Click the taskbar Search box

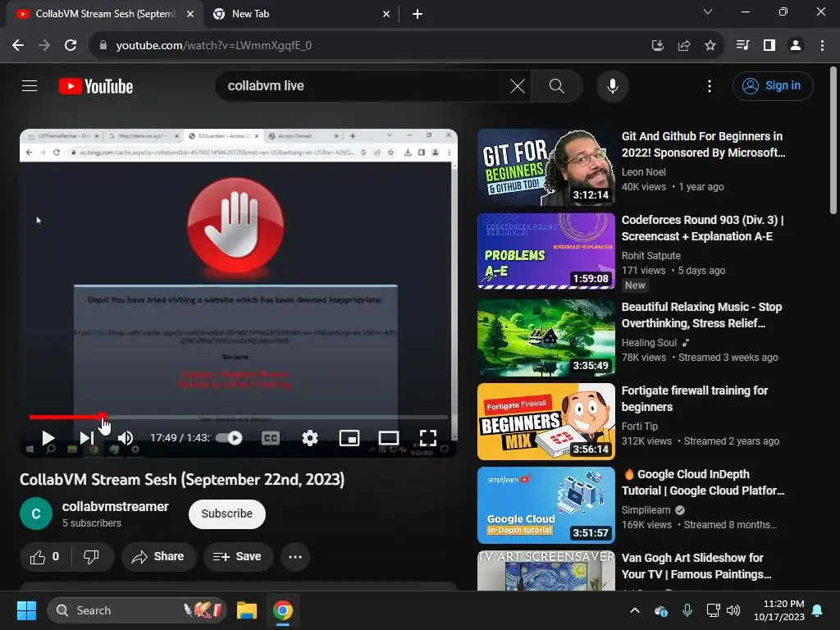tap(137, 610)
